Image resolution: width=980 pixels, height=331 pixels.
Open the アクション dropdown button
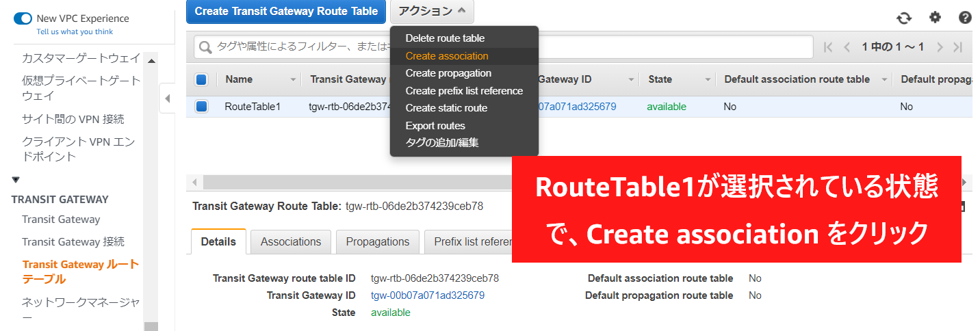(432, 11)
